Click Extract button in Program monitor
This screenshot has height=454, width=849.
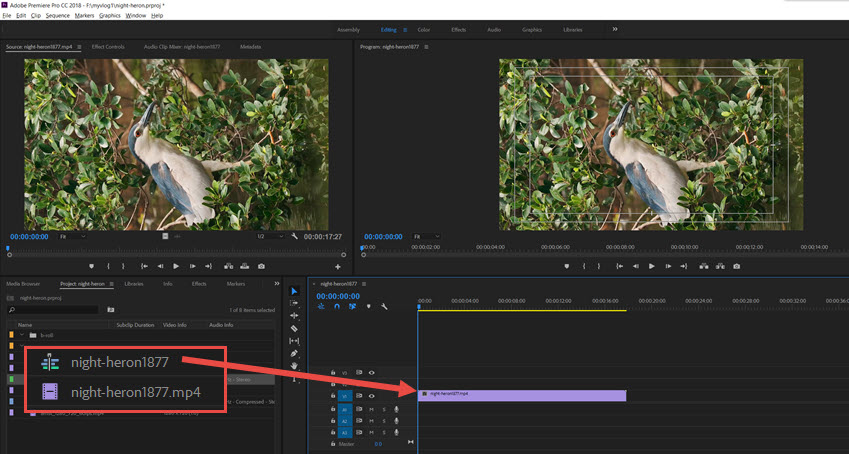[x=720, y=267]
